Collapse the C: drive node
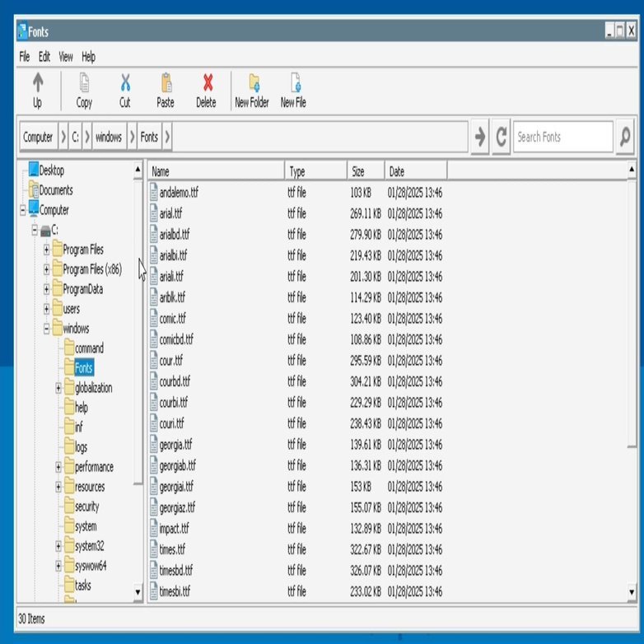Screen dimensions: 644x644 coord(35,230)
